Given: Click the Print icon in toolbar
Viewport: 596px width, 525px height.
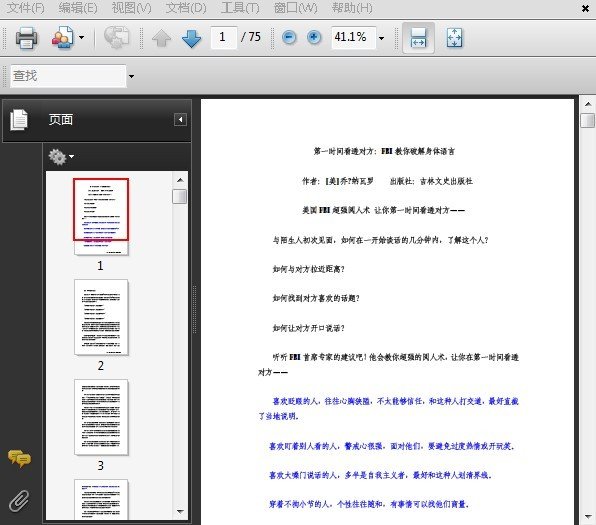Looking at the screenshot, I should pos(26,38).
